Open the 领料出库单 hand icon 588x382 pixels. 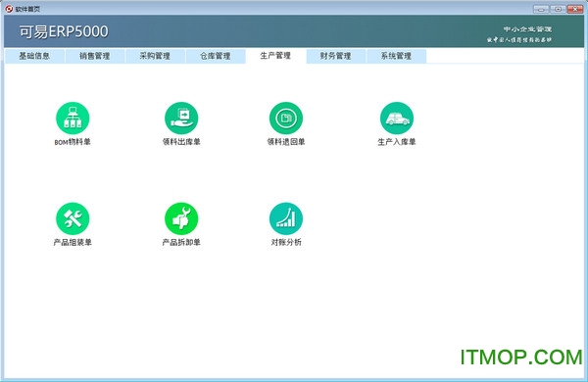[181, 119]
